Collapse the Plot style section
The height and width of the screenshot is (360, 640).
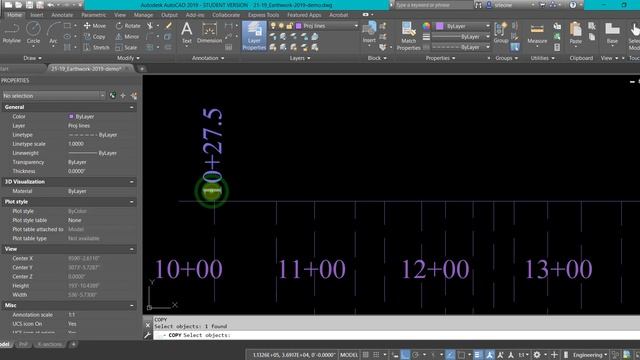[131, 202]
